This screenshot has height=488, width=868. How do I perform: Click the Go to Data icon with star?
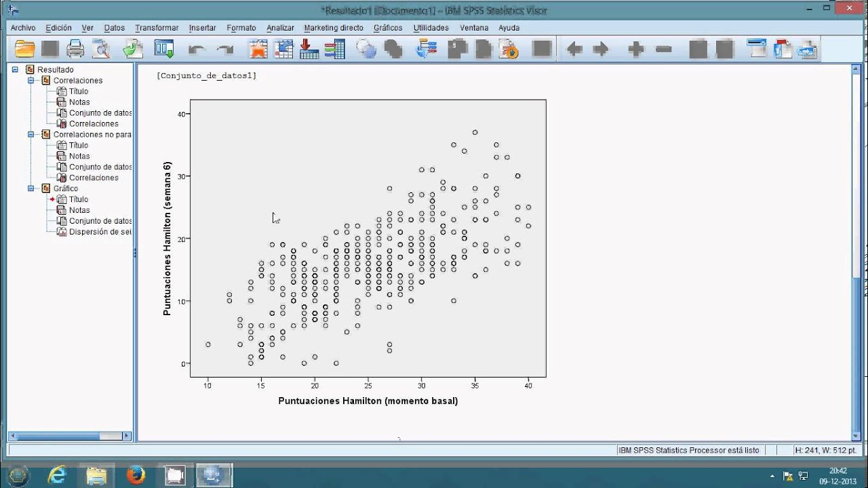258,49
